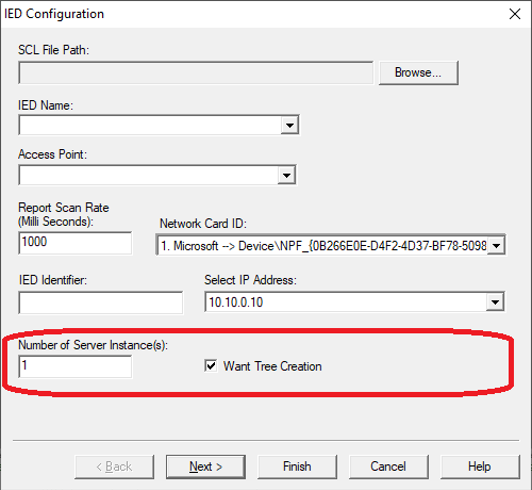The height and width of the screenshot is (490, 532).
Task: Click the IED Name combo box field
Action: (x=159, y=125)
